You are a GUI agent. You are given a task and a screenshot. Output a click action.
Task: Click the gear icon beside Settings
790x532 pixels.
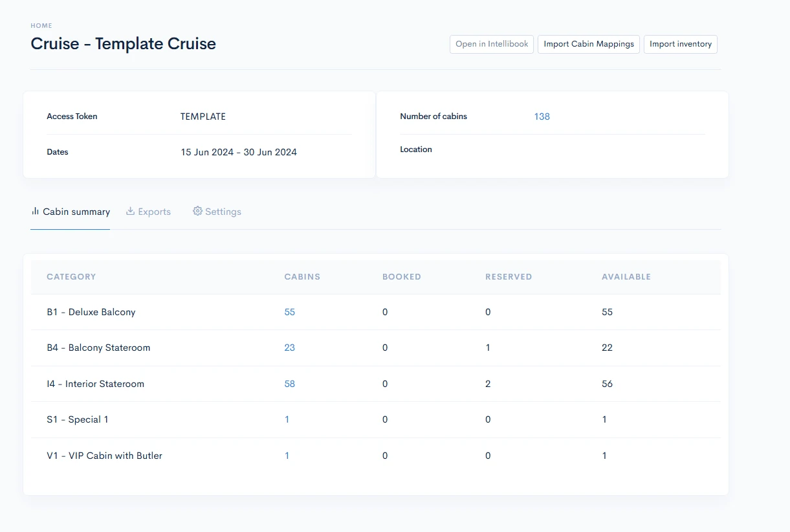(197, 212)
